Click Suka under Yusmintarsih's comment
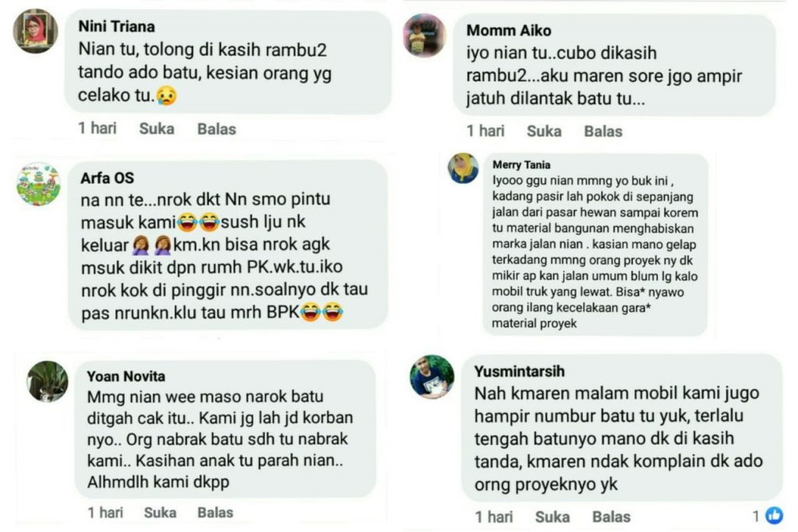Viewport: 798px width, 532px height. [x=553, y=516]
